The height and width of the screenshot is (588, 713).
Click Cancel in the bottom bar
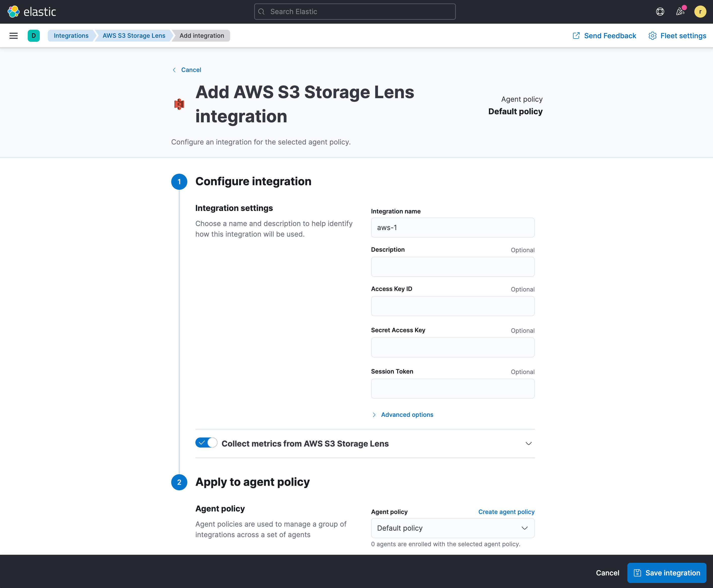[x=607, y=573]
